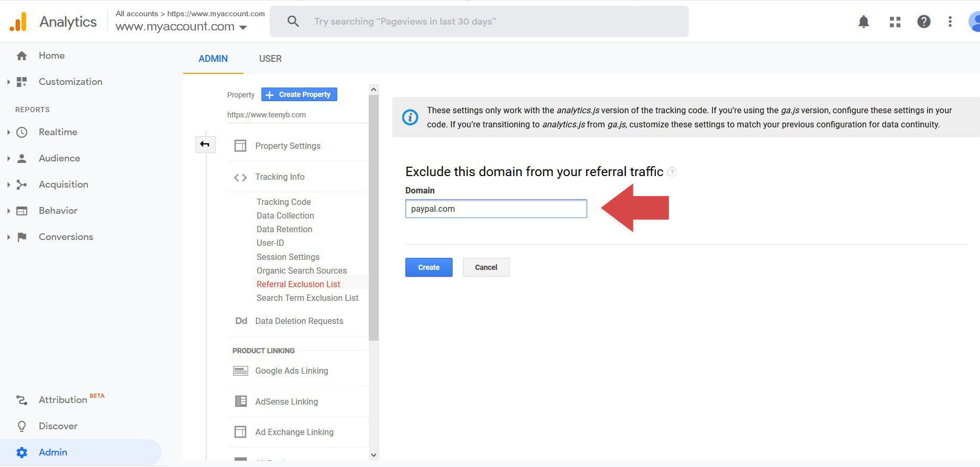The width and height of the screenshot is (980, 467).
Task: Expand the Conversions reports arrow
Action: pyautogui.click(x=8, y=237)
